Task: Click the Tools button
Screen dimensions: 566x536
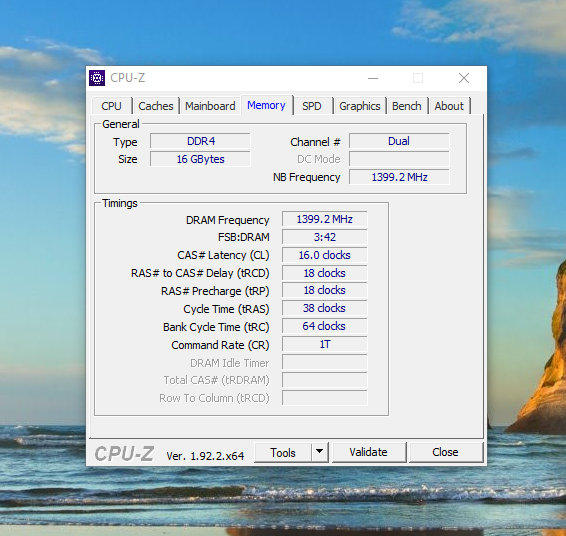Action: pyautogui.click(x=283, y=453)
